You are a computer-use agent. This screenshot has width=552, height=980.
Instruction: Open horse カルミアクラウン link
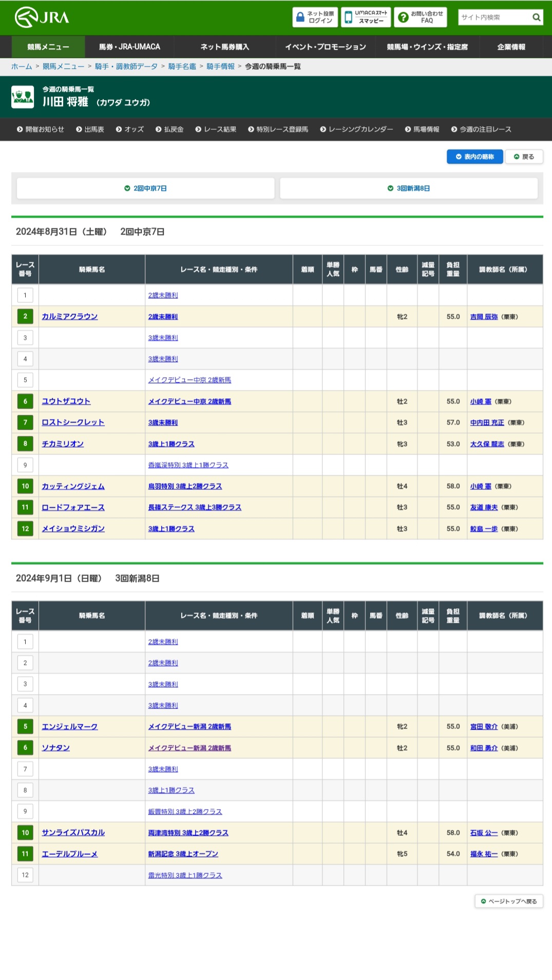coord(70,317)
